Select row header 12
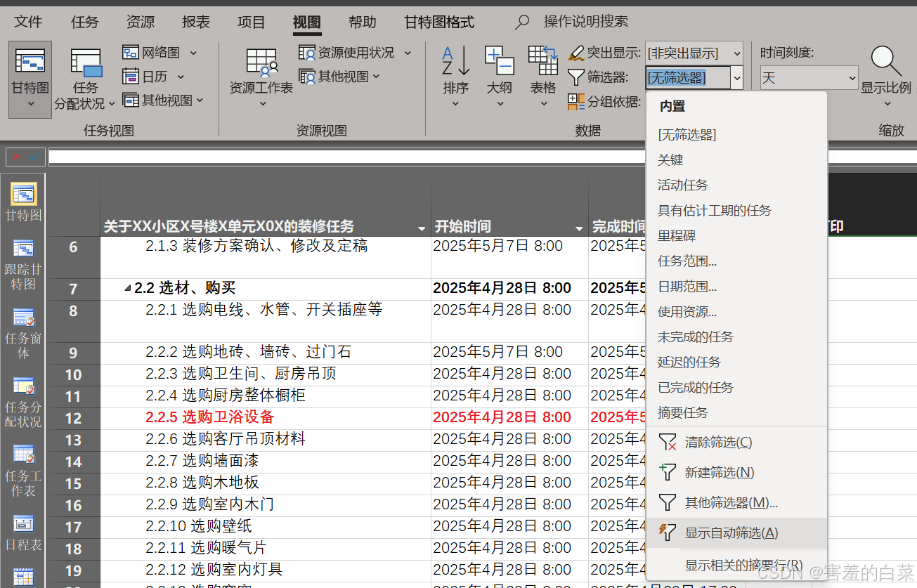Viewport: 917px width, 588px height. point(73,419)
